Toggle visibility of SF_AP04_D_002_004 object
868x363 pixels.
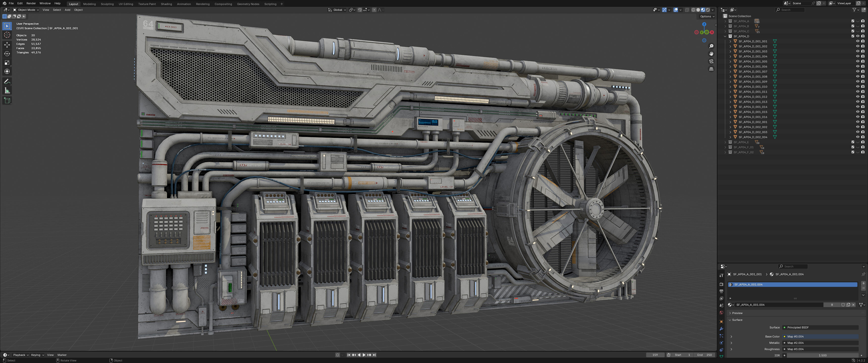coord(858,137)
